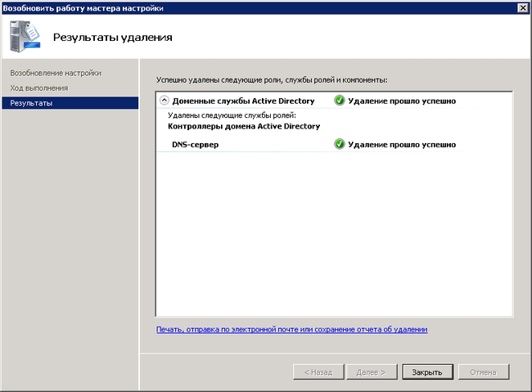Screen dimensions: 532x392
Task: Click the Результаты удаления heading
Action: pyautogui.click(x=113, y=38)
